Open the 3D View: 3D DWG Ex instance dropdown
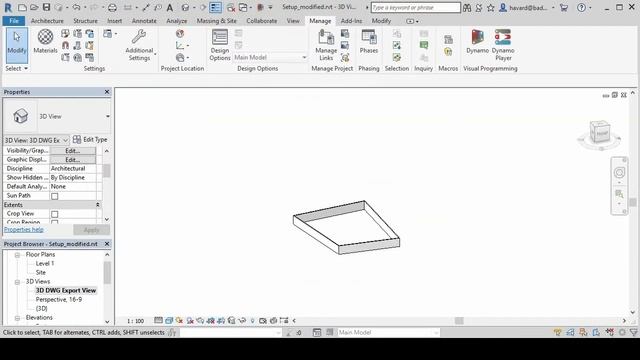Screen dimensions: 640x360 pyautogui.click(x=36, y=140)
